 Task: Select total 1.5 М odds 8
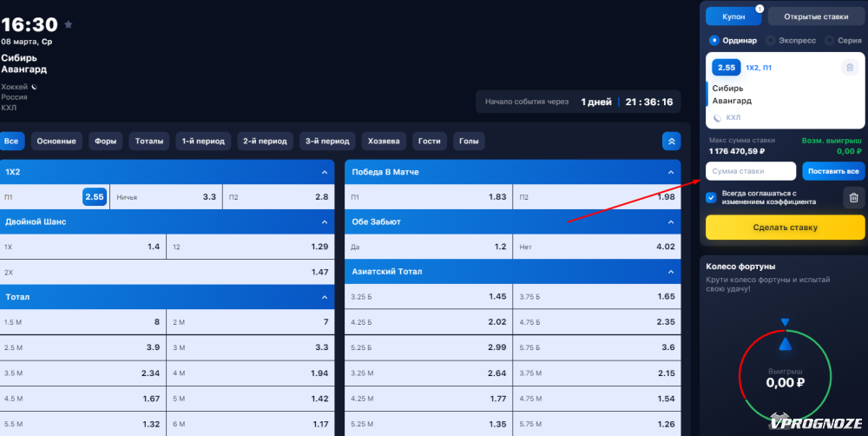coord(82,322)
